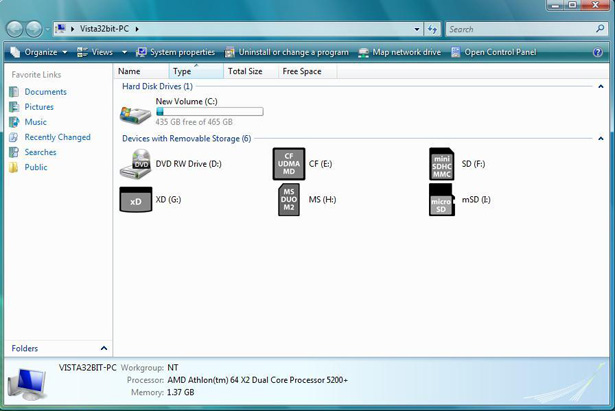Select the Hard Disk Drives (1) group header

[157, 86]
